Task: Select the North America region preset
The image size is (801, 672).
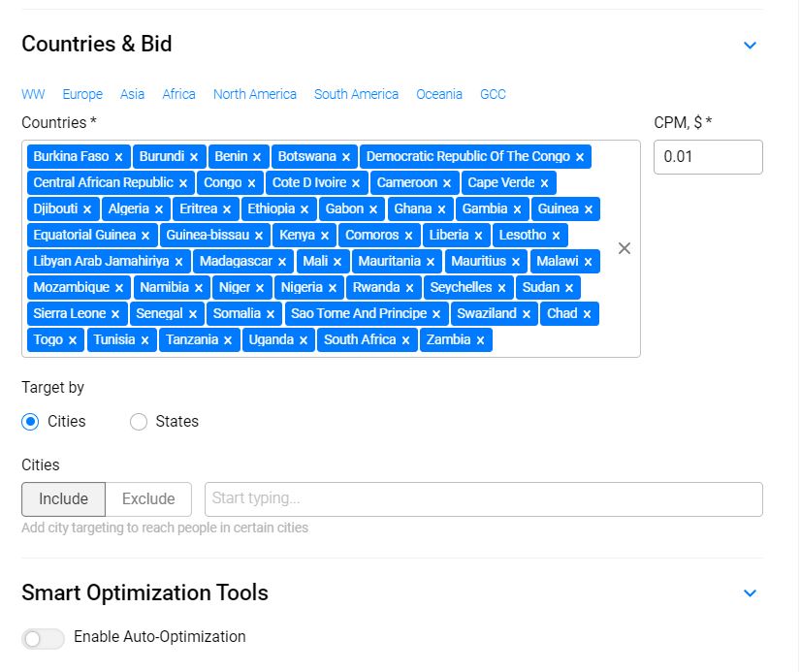Action: (x=255, y=94)
